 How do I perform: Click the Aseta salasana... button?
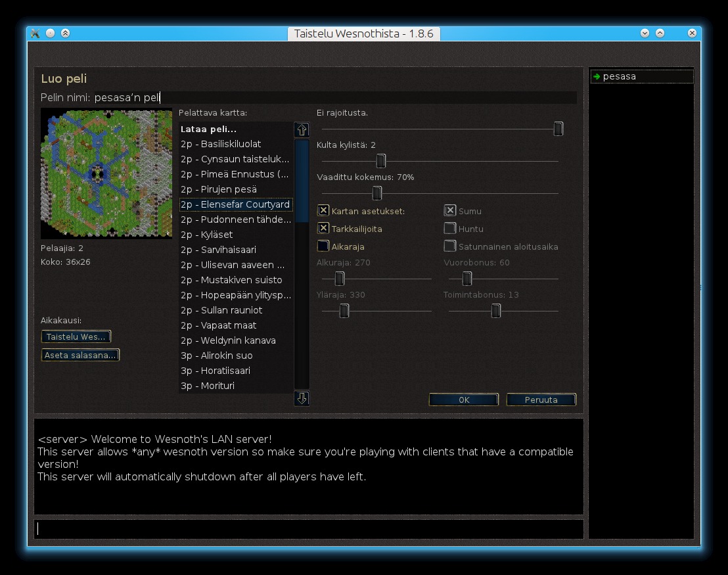pyautogui.click(x=80, y=356)
